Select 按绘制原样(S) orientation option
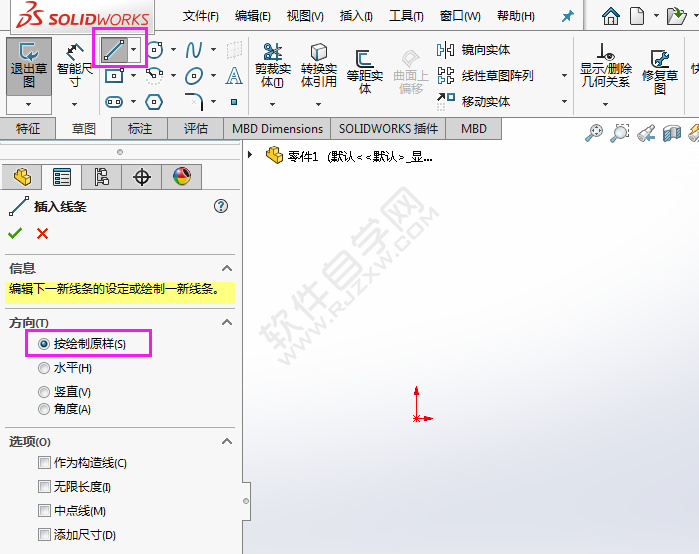Viewport: 699px width, 554px height. (82, 344)
